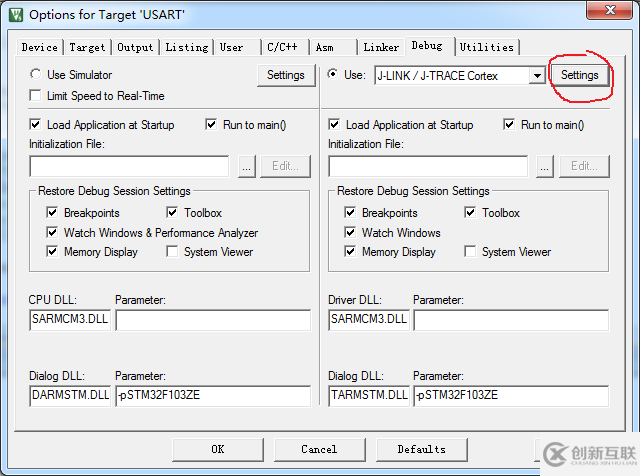Click simulator Initialization File field
Viewport: 640px width, 476px height.
(129, 166)
